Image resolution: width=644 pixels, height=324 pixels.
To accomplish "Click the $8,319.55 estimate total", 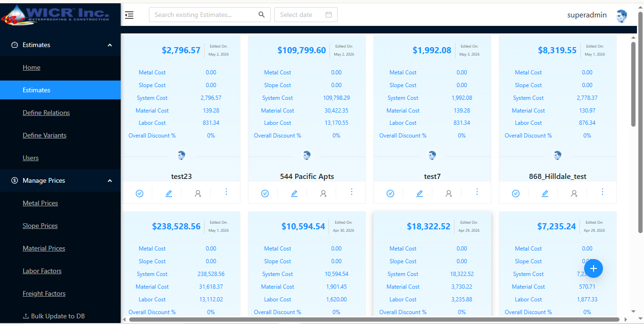I will (x=557, y=50).
